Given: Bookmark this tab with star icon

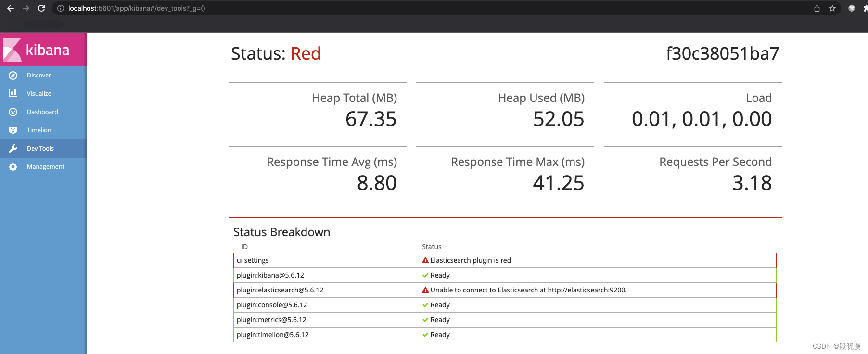Looking at the screenshot, I should [x=832, y=8].
